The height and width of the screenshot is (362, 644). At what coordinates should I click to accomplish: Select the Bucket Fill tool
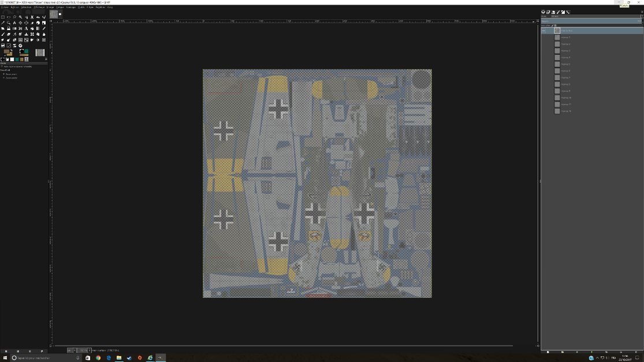[32, 28]
